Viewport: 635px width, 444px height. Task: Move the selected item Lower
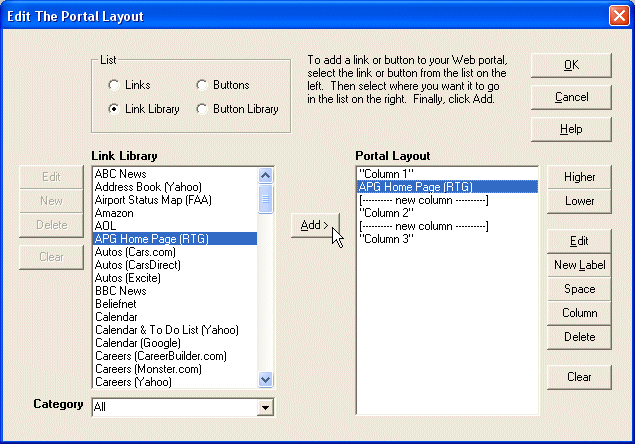(x=579, y=201)
